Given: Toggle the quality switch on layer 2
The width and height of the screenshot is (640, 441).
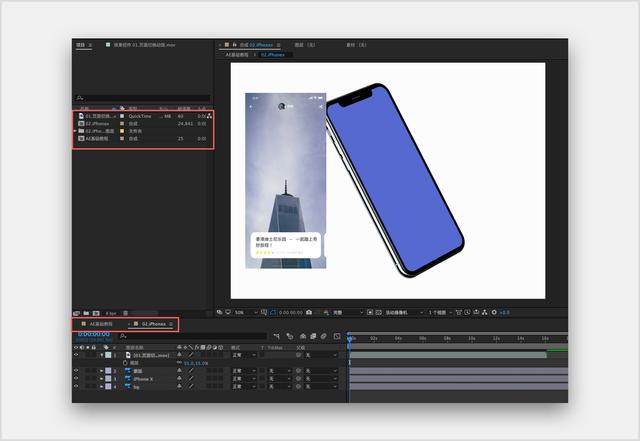Looking at the screenshot, I should [191, 371].
